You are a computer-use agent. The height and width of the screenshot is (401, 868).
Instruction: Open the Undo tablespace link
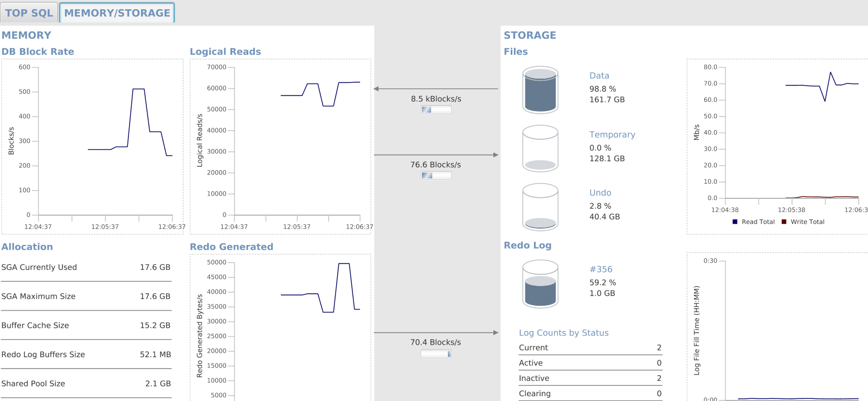point(600,193)
